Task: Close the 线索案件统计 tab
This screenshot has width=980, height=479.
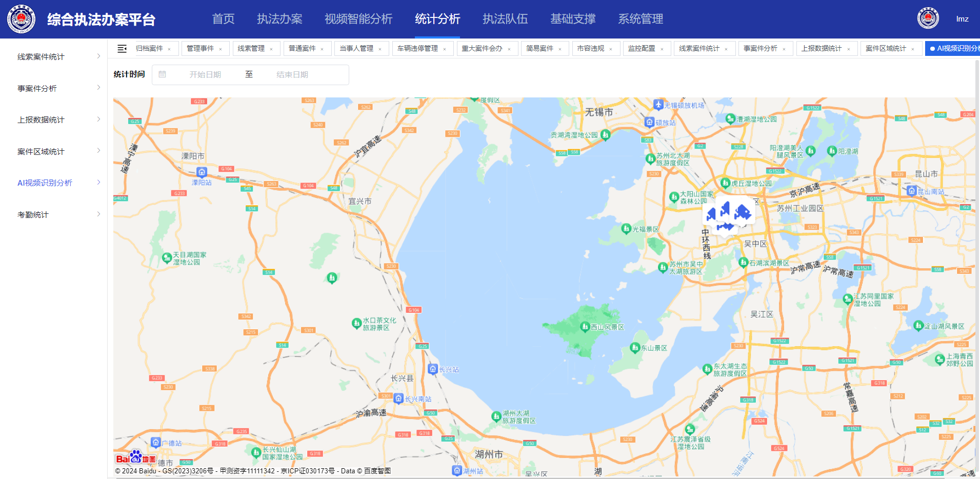Action: coord(726,49)
